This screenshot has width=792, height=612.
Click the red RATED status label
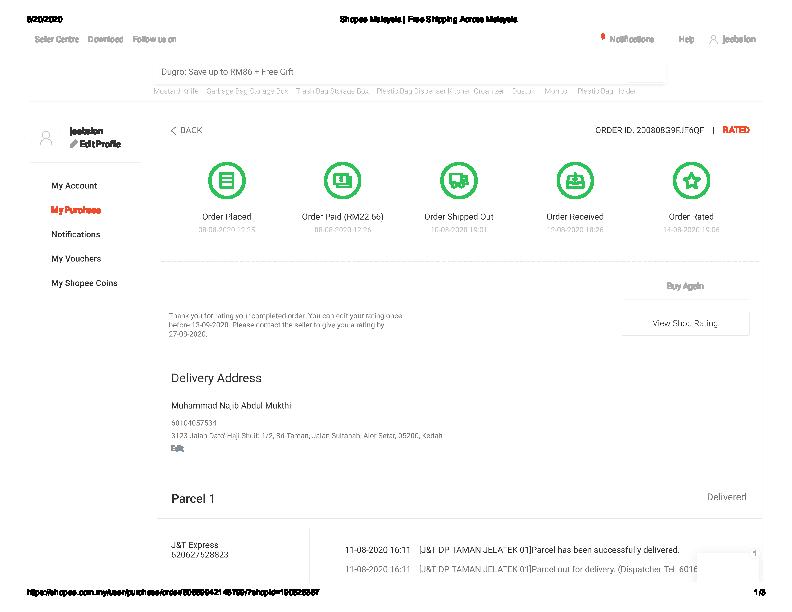coord(736,130)
